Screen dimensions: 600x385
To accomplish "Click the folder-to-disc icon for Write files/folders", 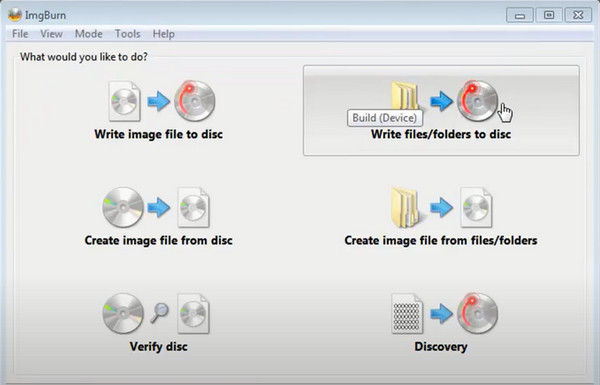I will (x=445, y=100).
